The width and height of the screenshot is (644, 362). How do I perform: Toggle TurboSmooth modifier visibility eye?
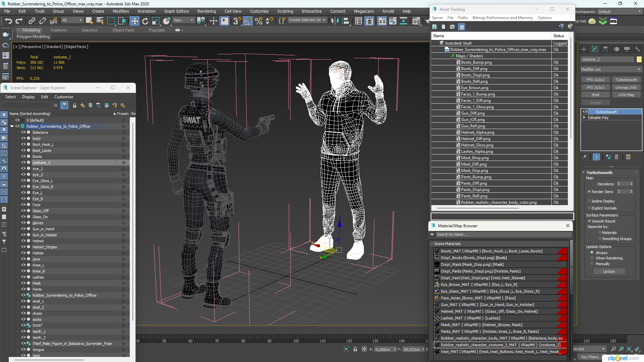[585, 112]
